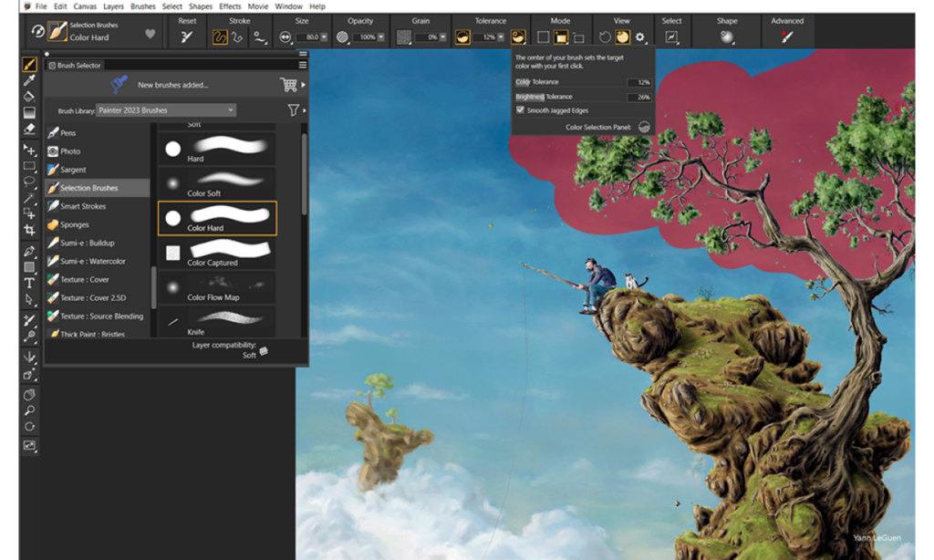Select the Magnifier zoom tool
Image resolution: width=934 pixels, height=560 pixels.
pos(29,410)
